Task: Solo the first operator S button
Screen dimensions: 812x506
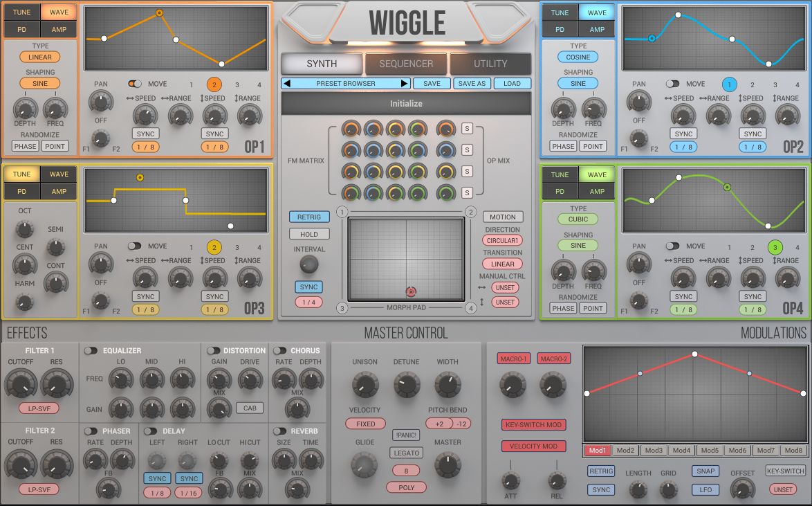Action: pyautogui.click(x=467, y=129)
